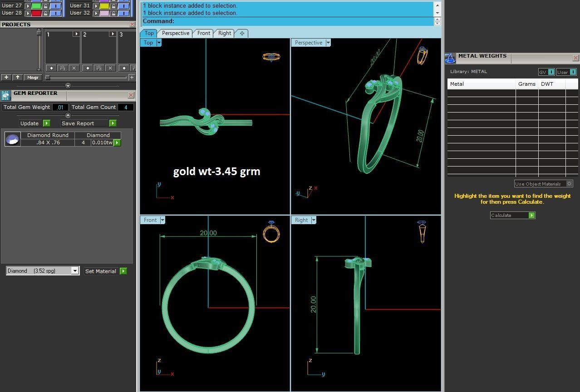The height and width of the screenshot is (392, 580).
Task: Open the Perspective viewport dropdown arrow
Action: click(x=328, y=43)
